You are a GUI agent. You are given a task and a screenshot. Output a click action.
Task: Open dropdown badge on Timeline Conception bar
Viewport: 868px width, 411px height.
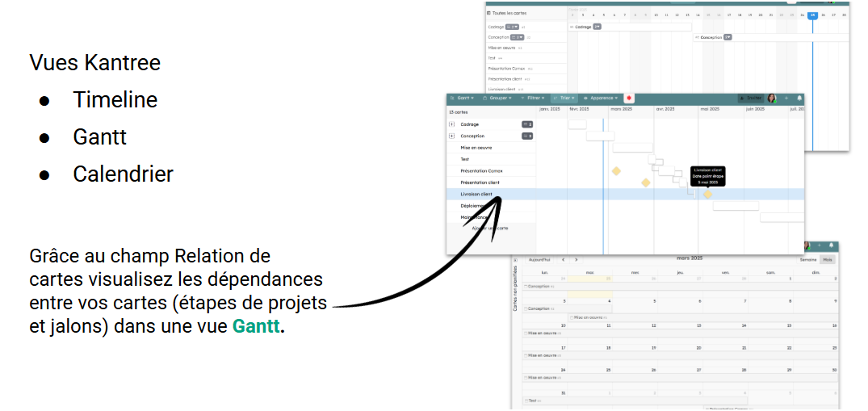(728, 37)
